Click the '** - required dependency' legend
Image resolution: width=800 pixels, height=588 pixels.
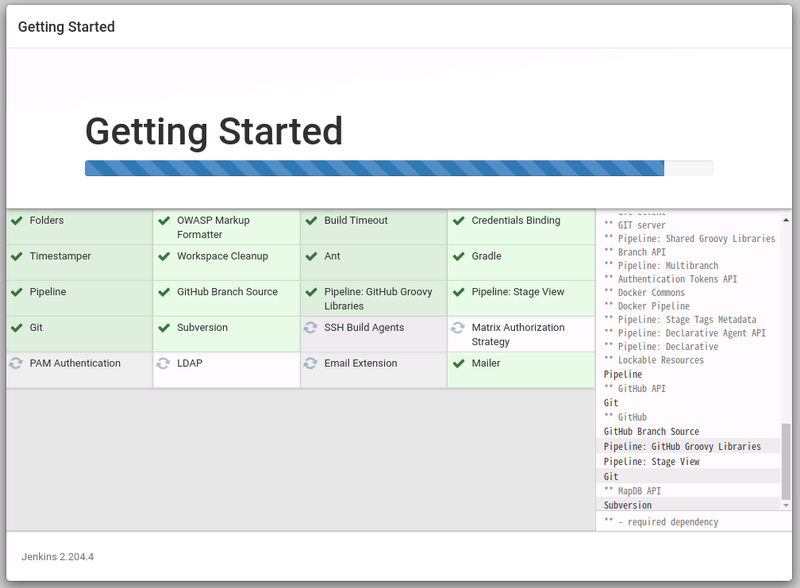(x=661, y=522)
